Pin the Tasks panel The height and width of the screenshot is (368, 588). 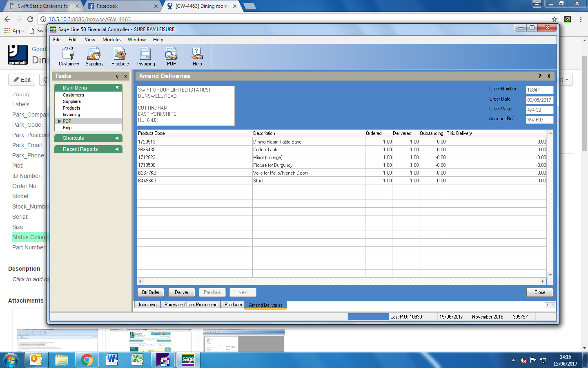(117, 76)
